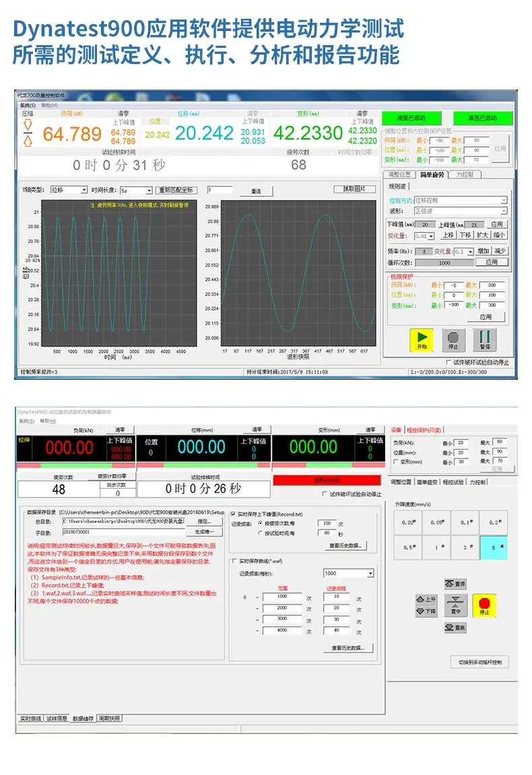Open the 控制方式 control mode dropdown

tap(461, 200)
